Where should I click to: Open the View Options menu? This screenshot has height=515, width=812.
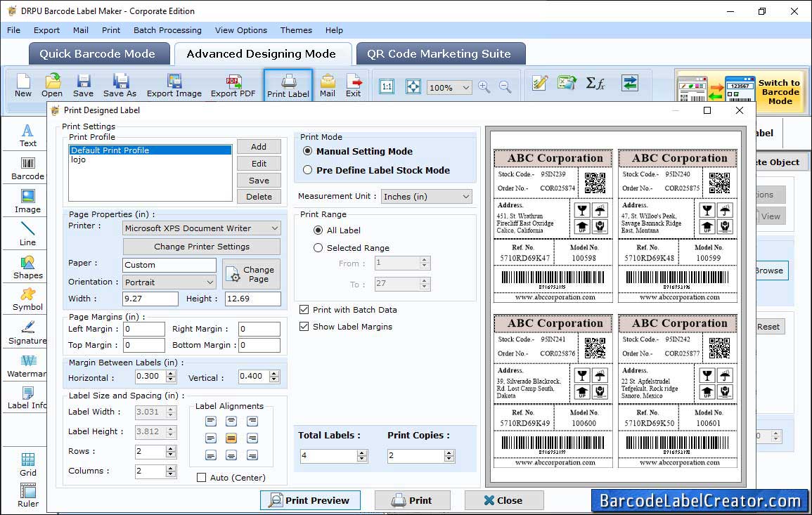click(241, 30)
